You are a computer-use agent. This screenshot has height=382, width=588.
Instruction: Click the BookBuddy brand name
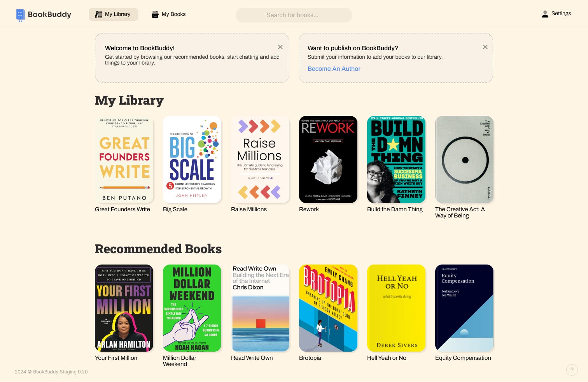[x=49, y=14]
